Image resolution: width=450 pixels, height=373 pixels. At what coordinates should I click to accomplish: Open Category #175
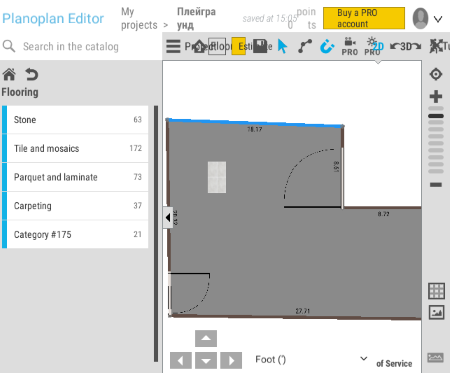75,234
